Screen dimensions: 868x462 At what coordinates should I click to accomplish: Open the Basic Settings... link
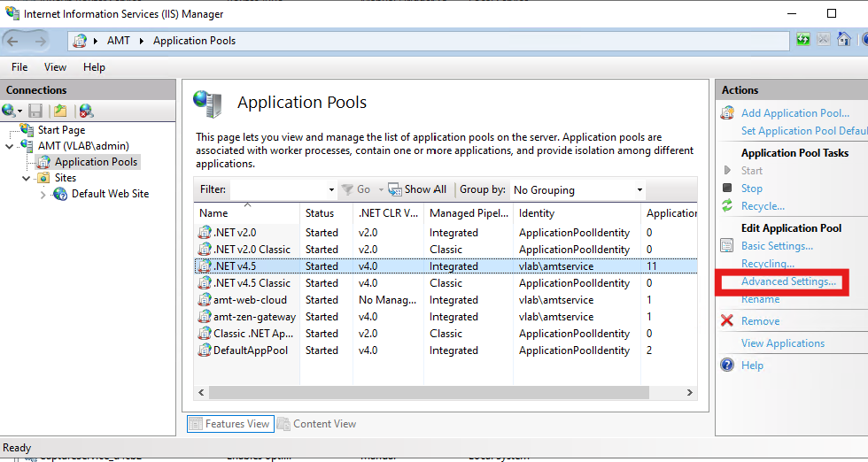(778, 246)
